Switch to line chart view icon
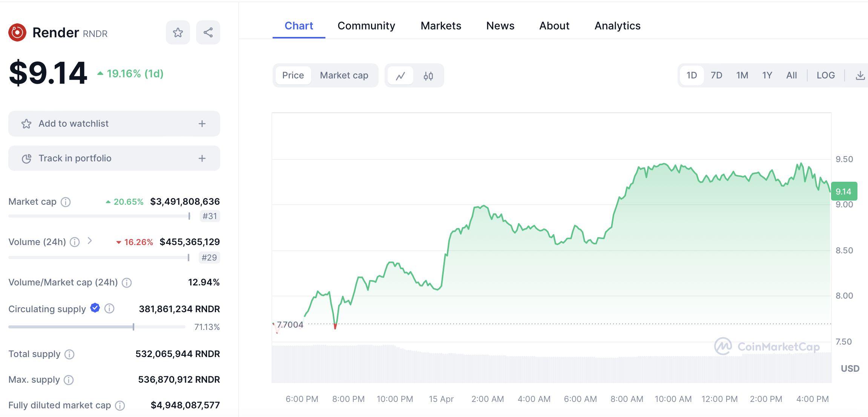 pos(400,76)
